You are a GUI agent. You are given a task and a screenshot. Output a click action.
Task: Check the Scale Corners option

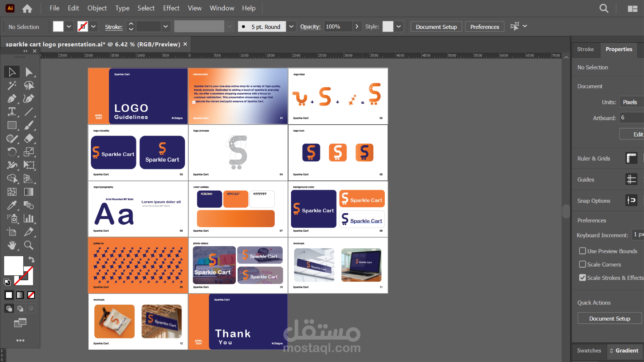582,264
